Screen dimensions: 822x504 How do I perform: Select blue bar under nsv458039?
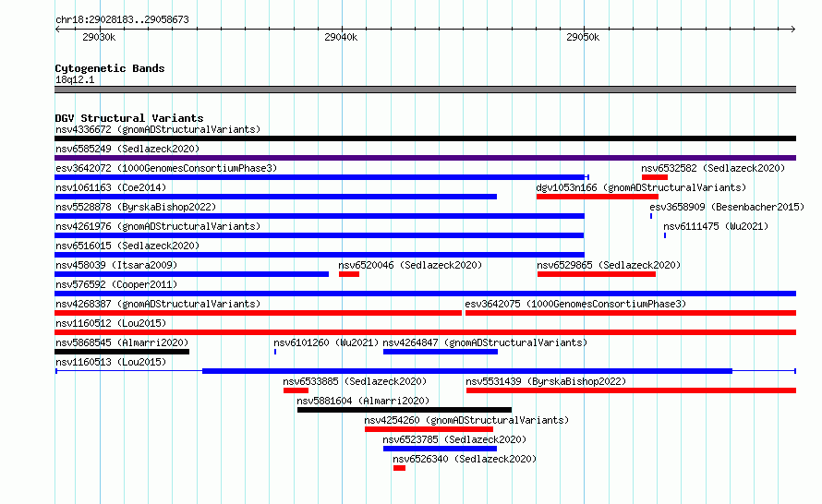(191, 274)
